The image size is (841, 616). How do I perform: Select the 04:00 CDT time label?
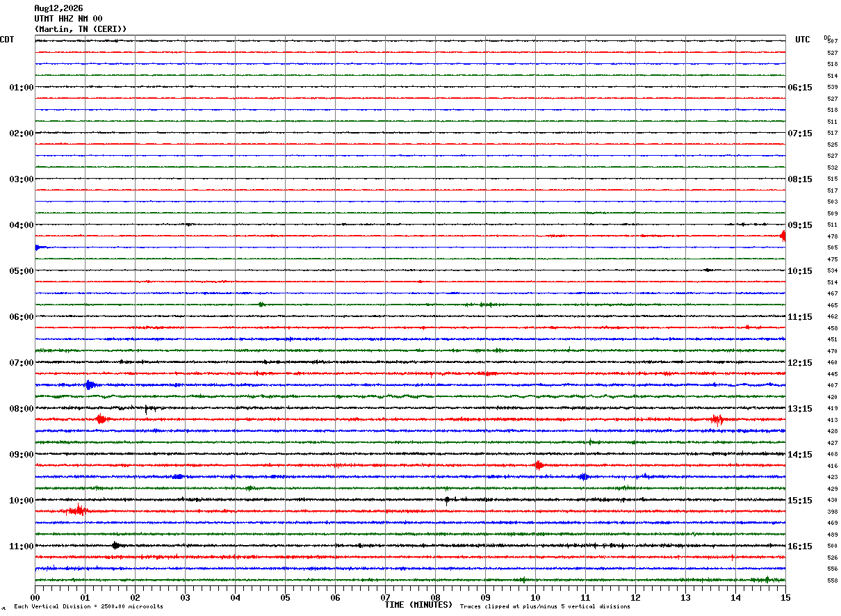tap(21, 225)
